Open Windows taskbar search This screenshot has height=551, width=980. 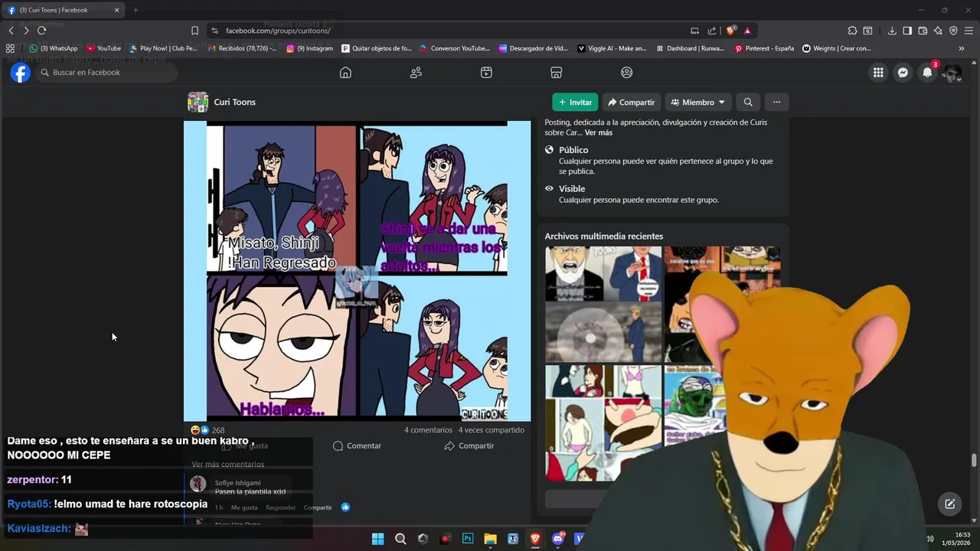tap(400, 539)
